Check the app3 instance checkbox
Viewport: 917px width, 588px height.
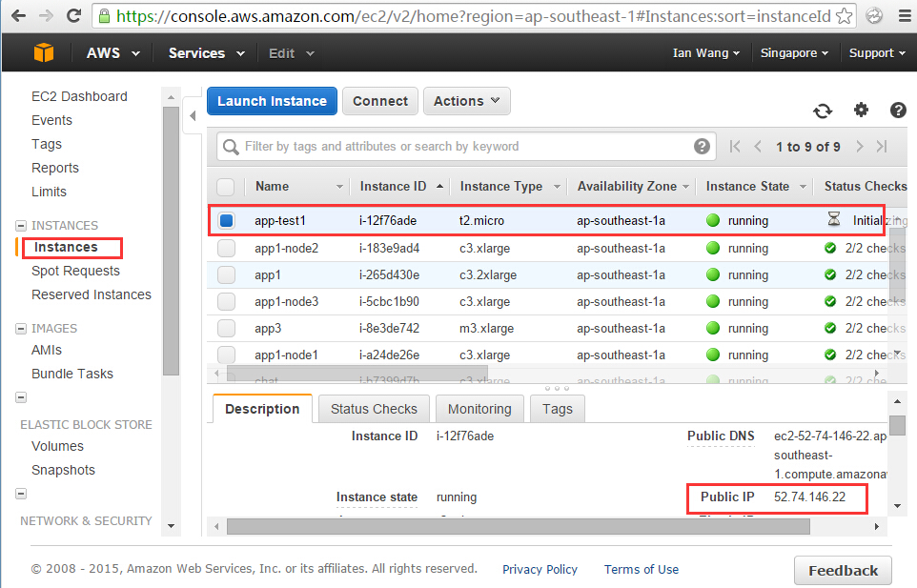[226, 329]
